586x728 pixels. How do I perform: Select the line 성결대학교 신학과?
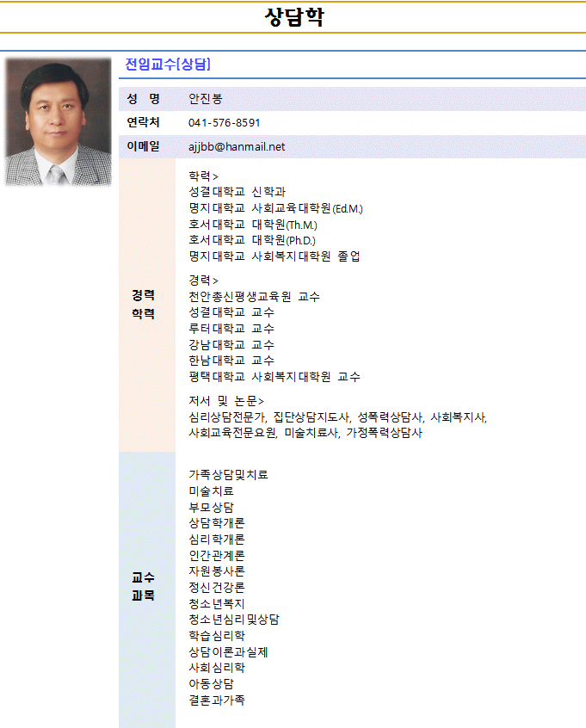[237, 192]
